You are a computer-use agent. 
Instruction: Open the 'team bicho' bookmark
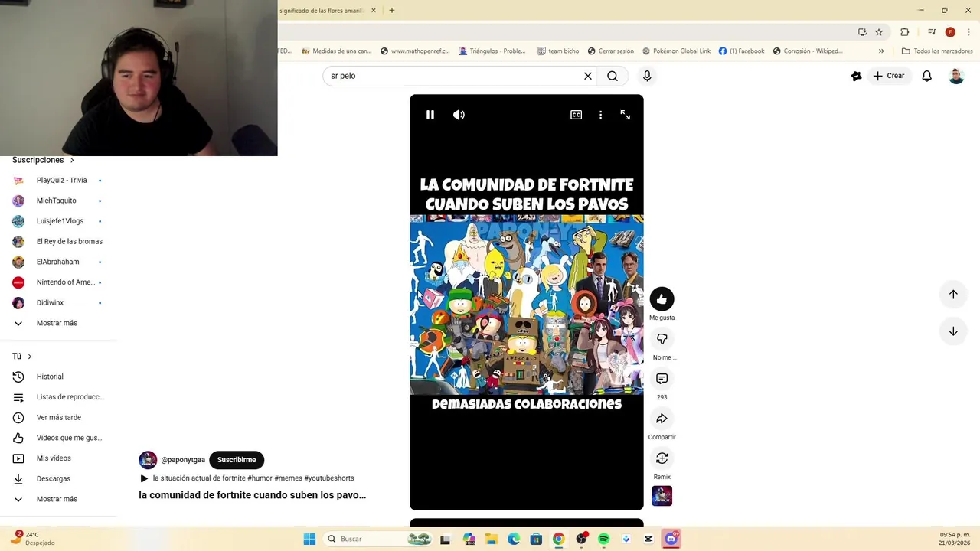point(558,51)
